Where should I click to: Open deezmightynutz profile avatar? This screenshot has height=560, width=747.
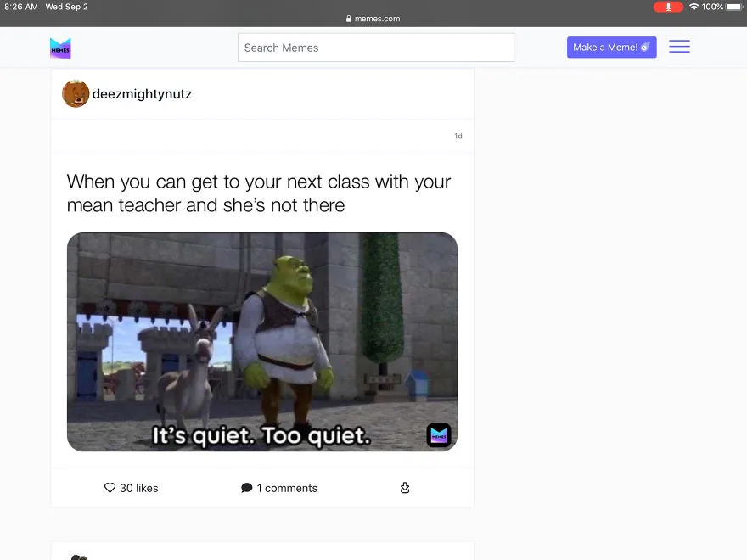pos(76,94)
